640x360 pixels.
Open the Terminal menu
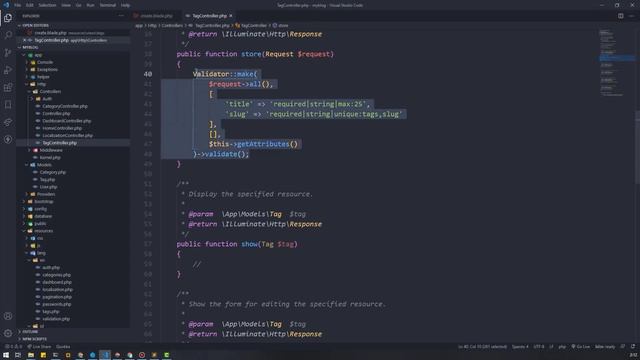tap(108, 5)
